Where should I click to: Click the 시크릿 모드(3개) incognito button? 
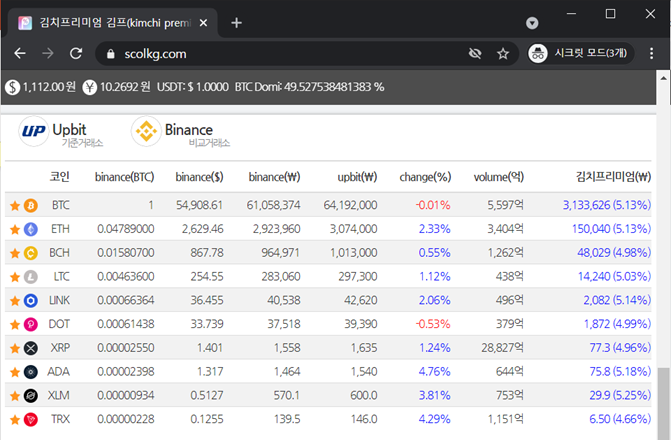pyautogui.click(x=580, y=54)
